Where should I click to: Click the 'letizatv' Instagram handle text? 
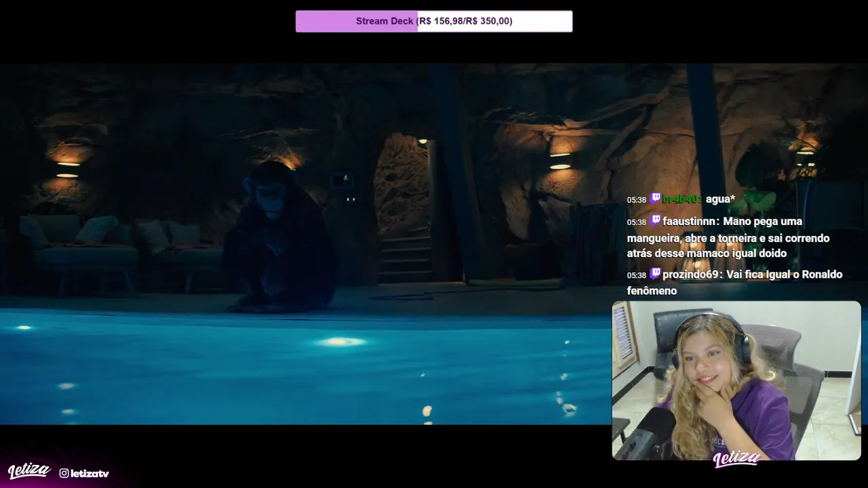[90, 473]
